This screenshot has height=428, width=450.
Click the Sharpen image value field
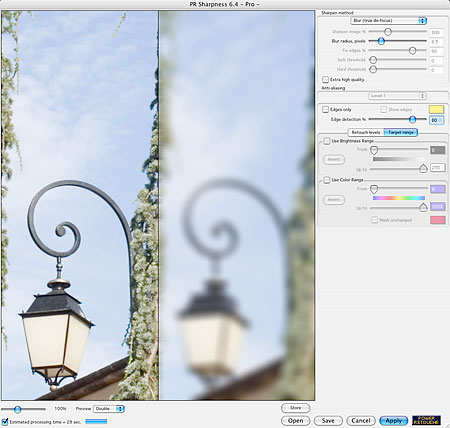[436, 32]
